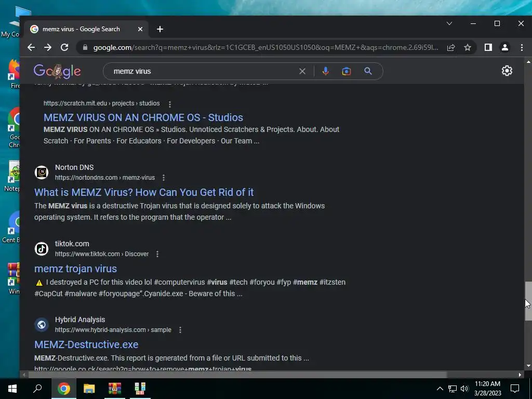Viewport: 532px width, 399px height.
Task: Click the horizontal scrollbar thumb
Action: [x=237, y=375]
